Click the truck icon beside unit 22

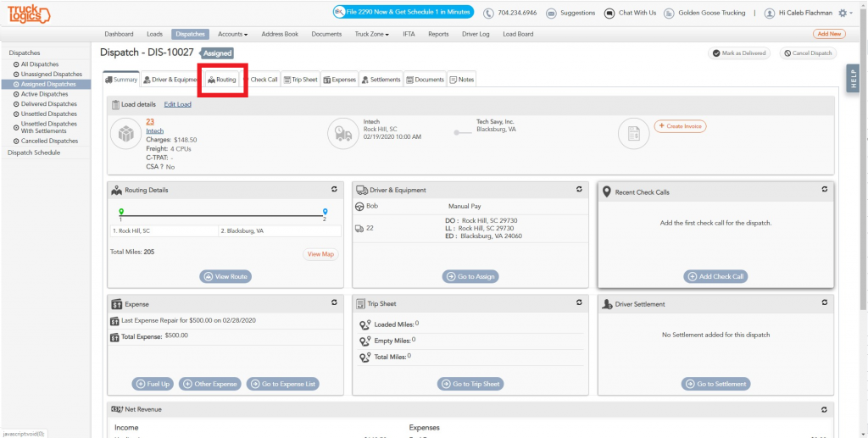tap(359, 229)
